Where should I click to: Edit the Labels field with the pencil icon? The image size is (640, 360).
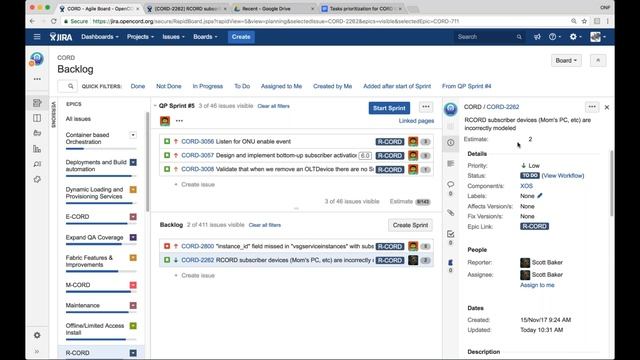pos(540,196)
